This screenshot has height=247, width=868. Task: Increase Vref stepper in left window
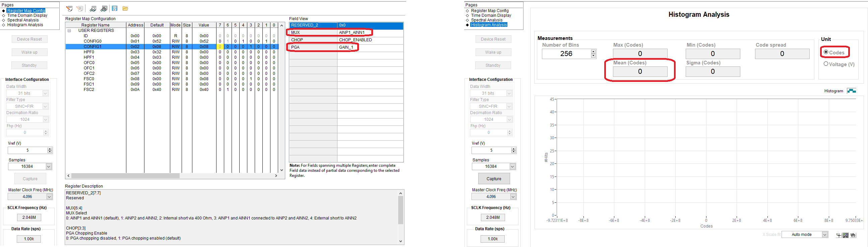pos(50,149)
